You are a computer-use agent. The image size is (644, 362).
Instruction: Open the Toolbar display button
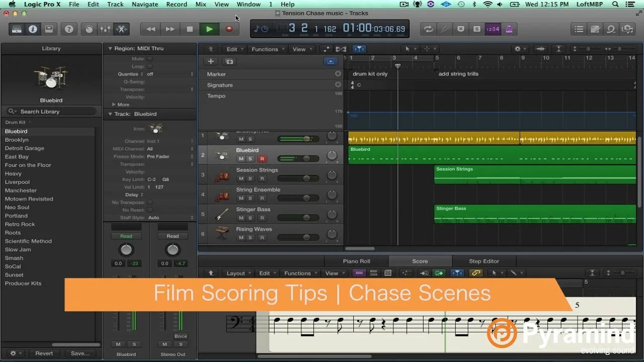coord(49,29)
